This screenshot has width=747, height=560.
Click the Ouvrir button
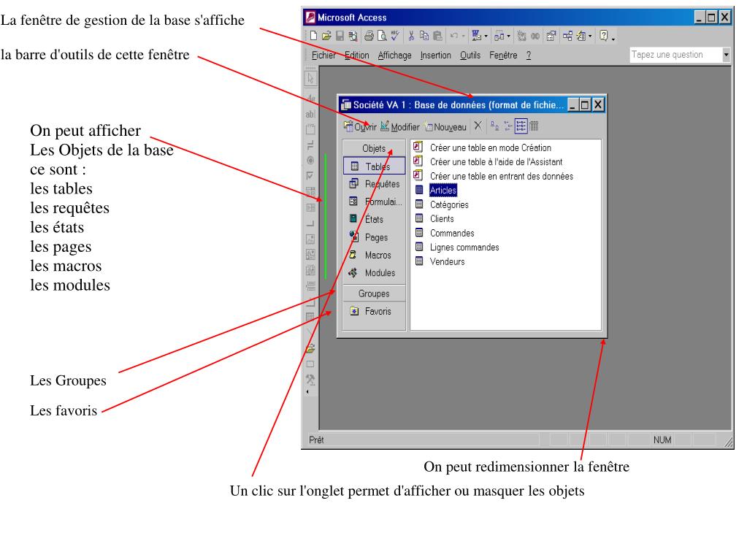[360, 126]
